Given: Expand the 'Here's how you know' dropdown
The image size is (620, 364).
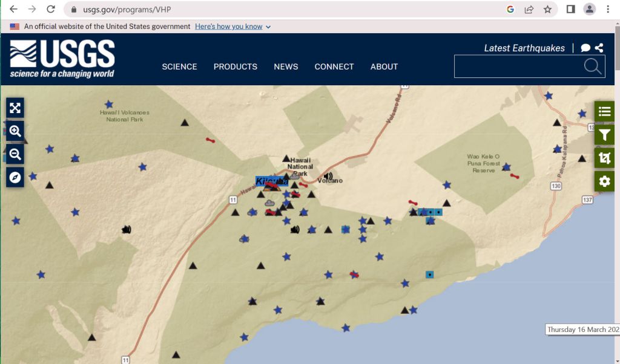Looking at the screenshot, I should tap(233, 27).
